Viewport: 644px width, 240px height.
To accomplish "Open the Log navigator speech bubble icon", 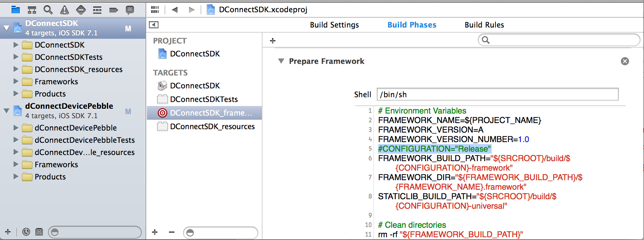I will pos(130,10).
